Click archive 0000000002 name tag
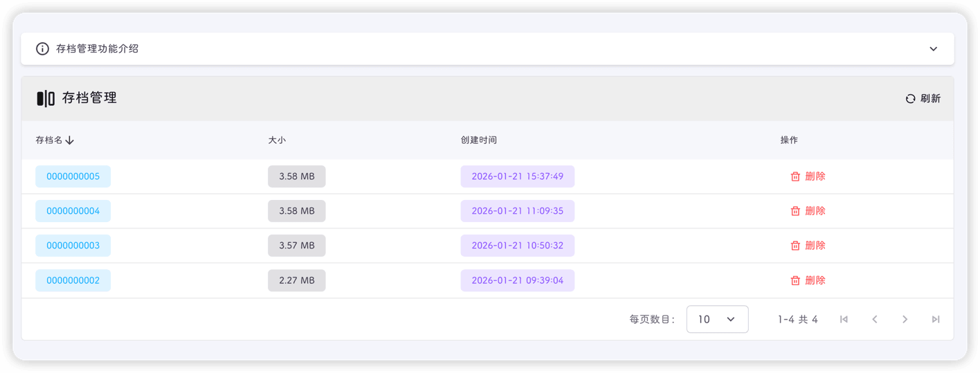The image size is (980, 373). click(73, 280)
